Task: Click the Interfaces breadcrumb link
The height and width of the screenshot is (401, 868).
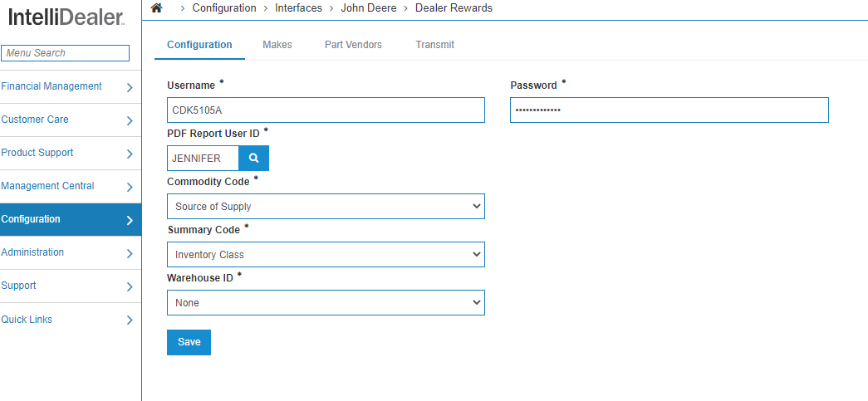Action: [x=298, y=8]
